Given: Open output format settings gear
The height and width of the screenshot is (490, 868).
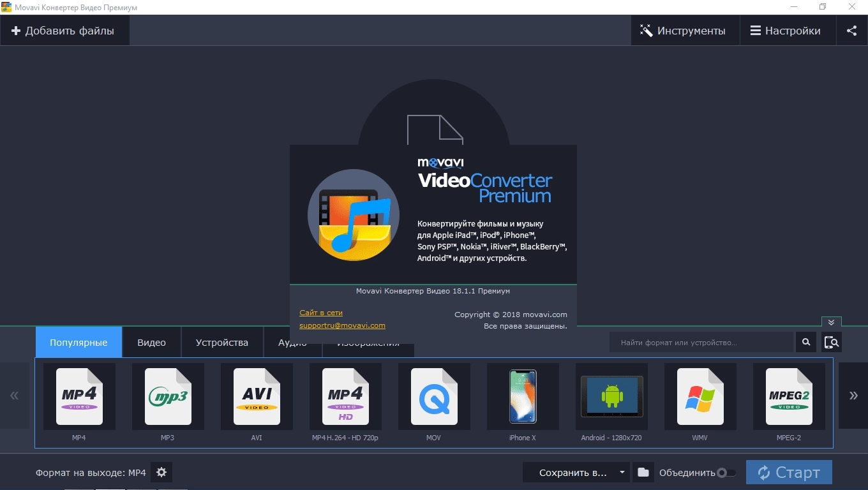Looking at the screenshot, I should (161, 473).
